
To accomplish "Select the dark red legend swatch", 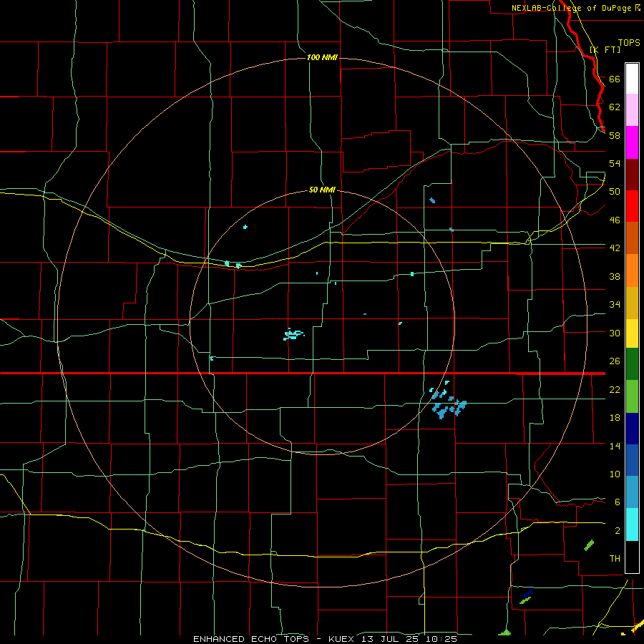I will 632,174.
